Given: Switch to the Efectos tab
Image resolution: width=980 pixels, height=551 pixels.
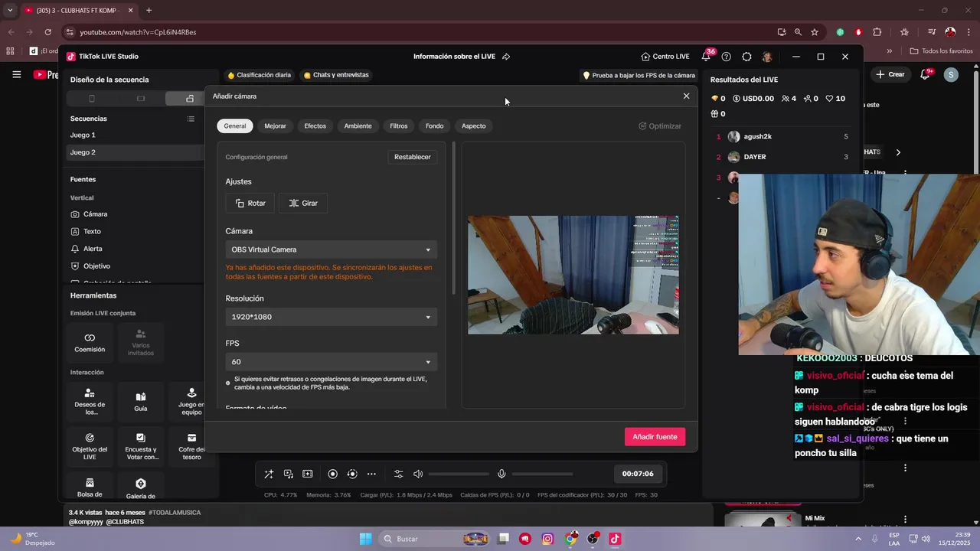Looking at the screenshot, I should click(x=315, y=126).
